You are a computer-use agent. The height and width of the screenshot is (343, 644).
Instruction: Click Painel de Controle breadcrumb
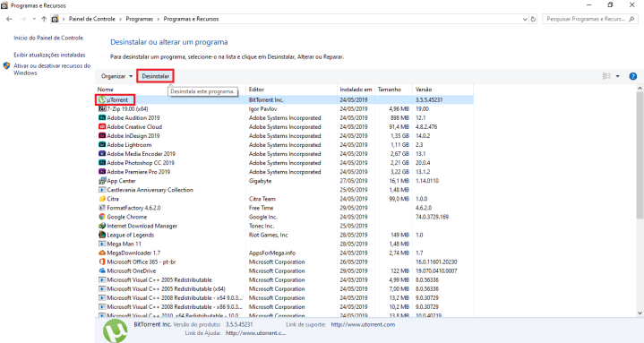click(x=92, y=19)
